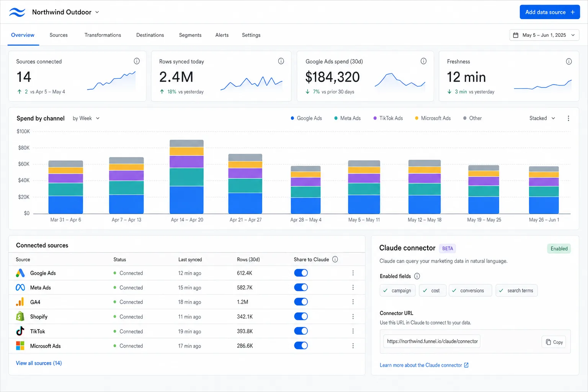The height and width of the screenshot is (392, 588).
Task: Click the Northwind Outdoor wave logo
Action: click(17, 12)
